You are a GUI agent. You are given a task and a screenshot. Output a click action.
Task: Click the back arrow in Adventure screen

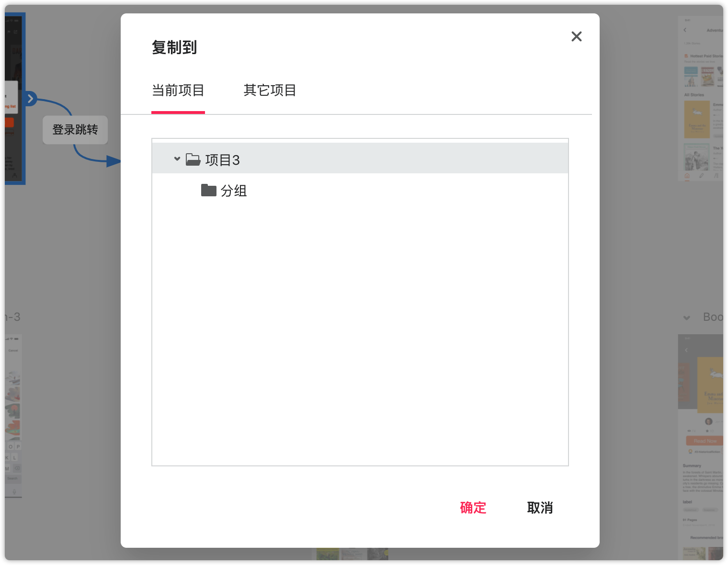click(685, 30)
